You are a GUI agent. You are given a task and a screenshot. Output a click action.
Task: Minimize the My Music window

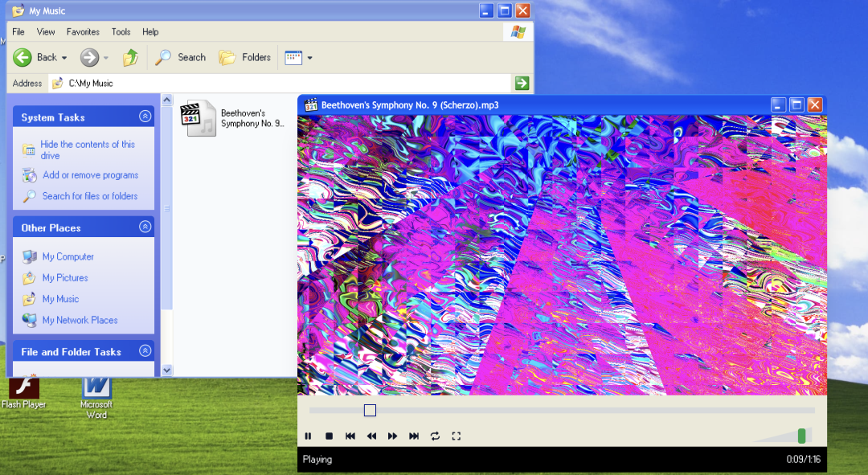486,10
